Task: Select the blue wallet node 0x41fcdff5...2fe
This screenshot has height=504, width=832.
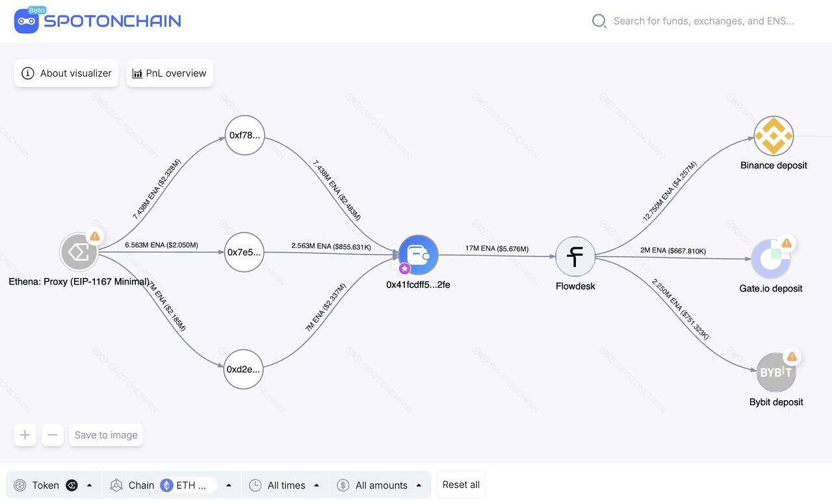Action: [x=419, y=255]
